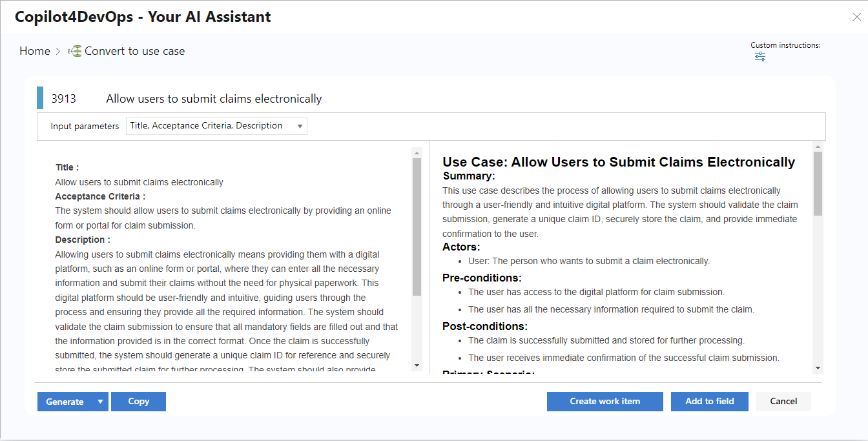Click the 'Title :' label in input panel
This screenshot has height=441, width=868.
[x=67, y=167]
